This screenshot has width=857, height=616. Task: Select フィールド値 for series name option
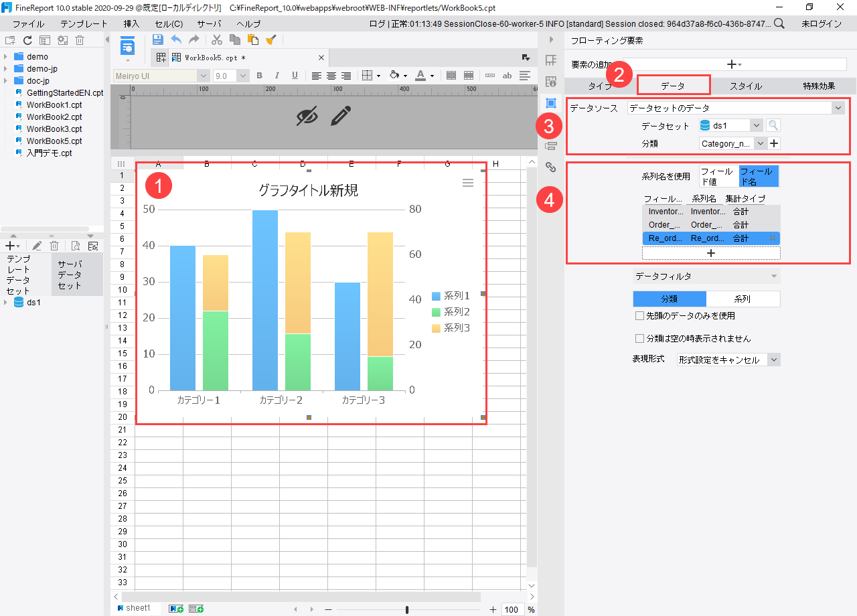(718, 177)
